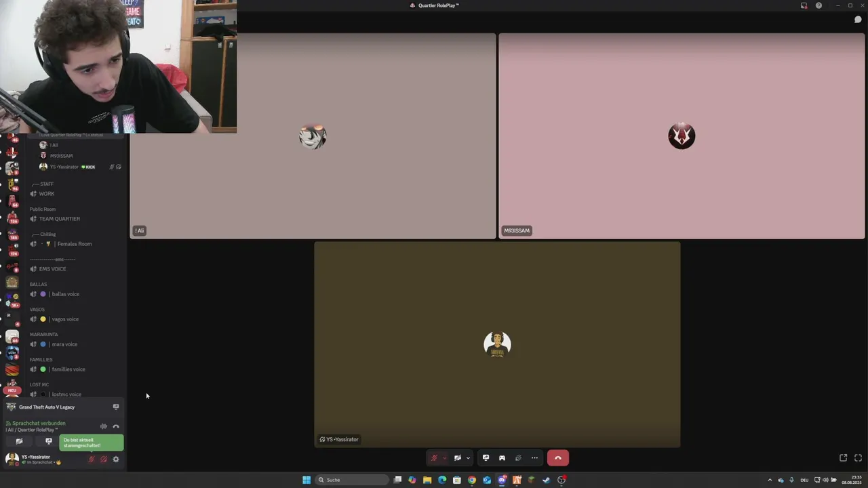Open microphone options arrow in call bar
The height and width of the screenshot is (488, 868).
tap(444, 458)
